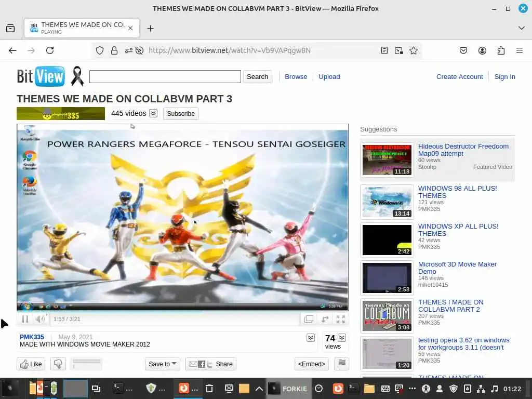Expand the 74 views statistics chevron
532x399 pixels.
(x=342, y=338)
